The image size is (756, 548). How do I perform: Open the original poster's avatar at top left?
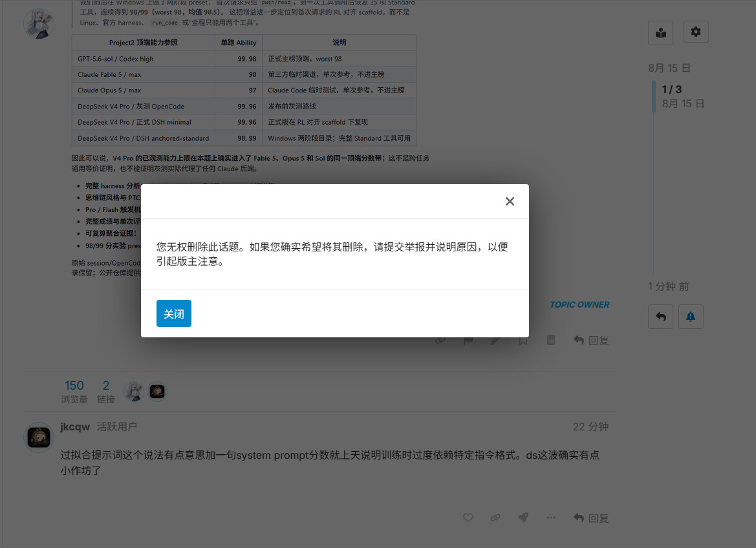39,23
